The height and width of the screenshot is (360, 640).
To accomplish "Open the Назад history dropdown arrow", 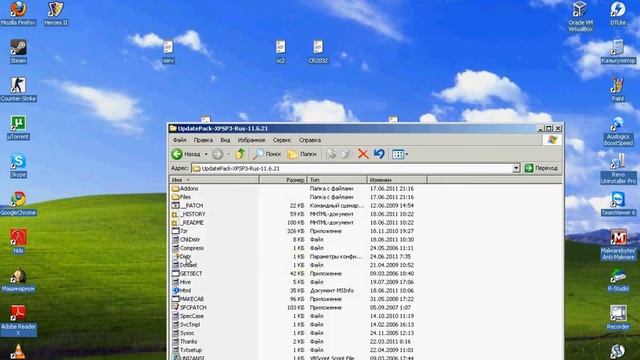I will (206, 154).
